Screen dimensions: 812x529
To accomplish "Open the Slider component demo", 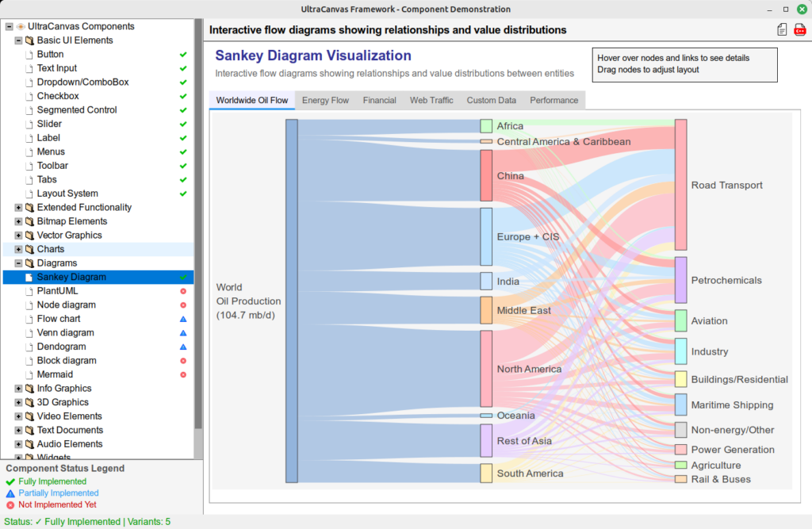I will (x=49, y=124).
